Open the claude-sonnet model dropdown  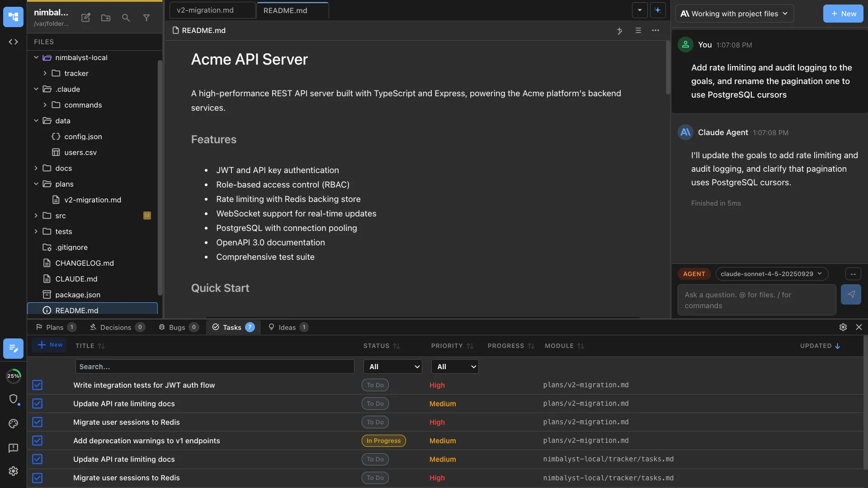pyautogui.click(x=772, y=274)
